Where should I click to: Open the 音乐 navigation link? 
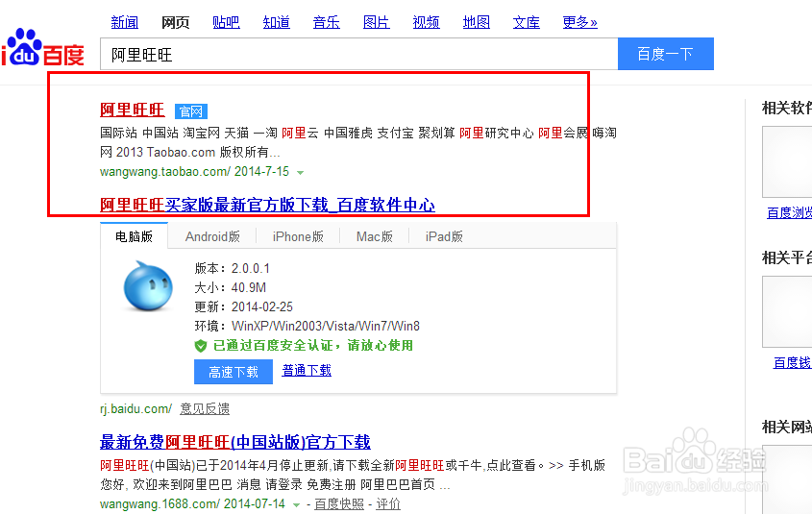pyautogui.click(x=327, y=22)
